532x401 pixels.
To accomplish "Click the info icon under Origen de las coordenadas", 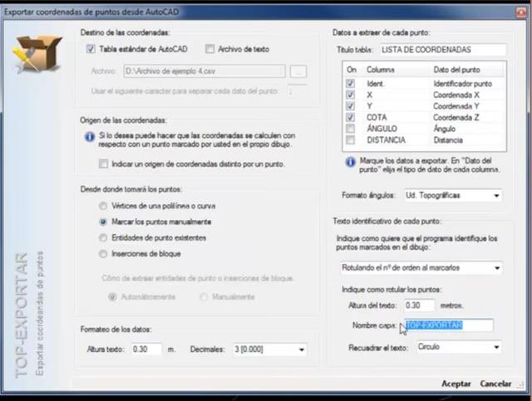I will point(90,137).
